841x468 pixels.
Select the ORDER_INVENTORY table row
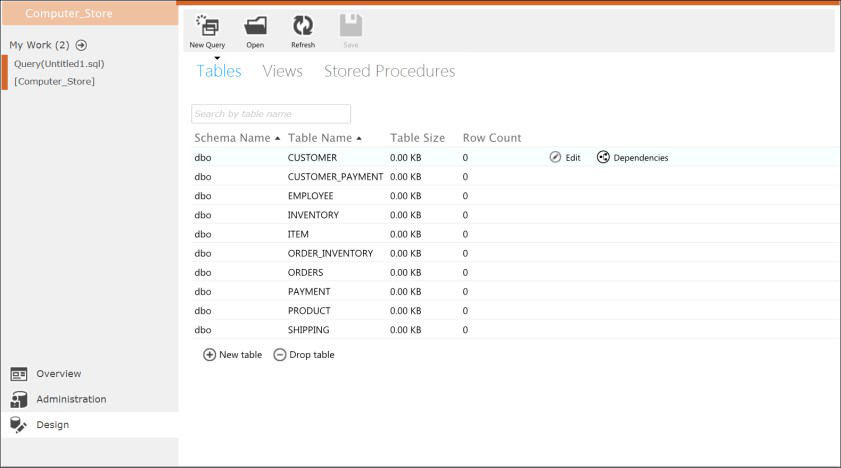[330, 253]
